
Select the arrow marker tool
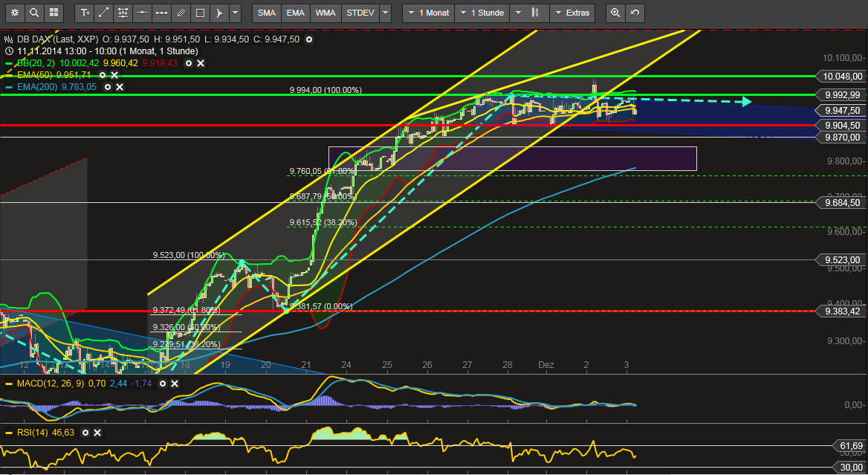pyautogui.click(x=220, y=13)
